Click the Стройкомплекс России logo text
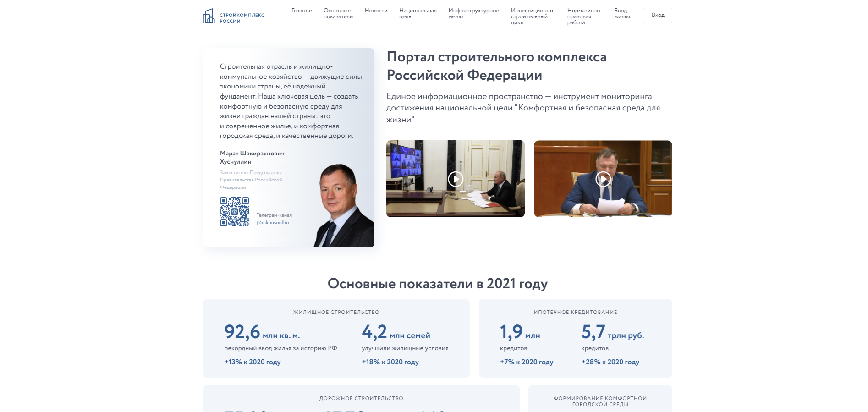Viewport: 868px width, 412px height. pos(242,18)
